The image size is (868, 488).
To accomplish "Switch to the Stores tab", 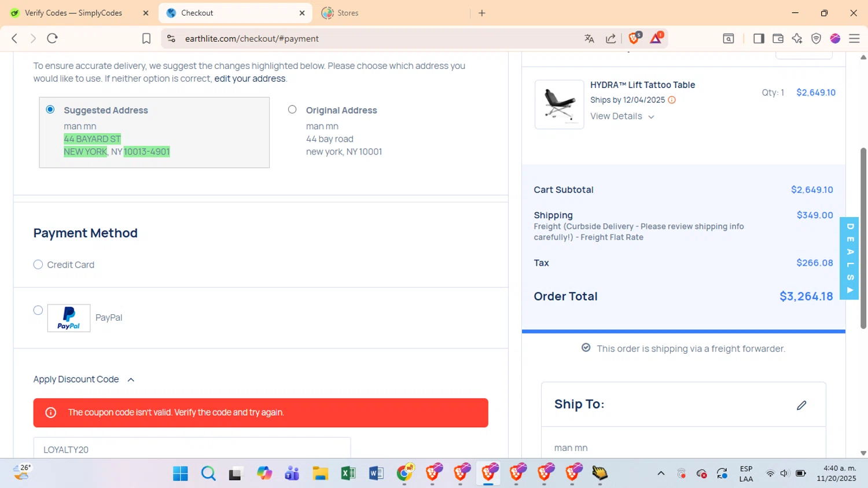I will pos(348,13).
